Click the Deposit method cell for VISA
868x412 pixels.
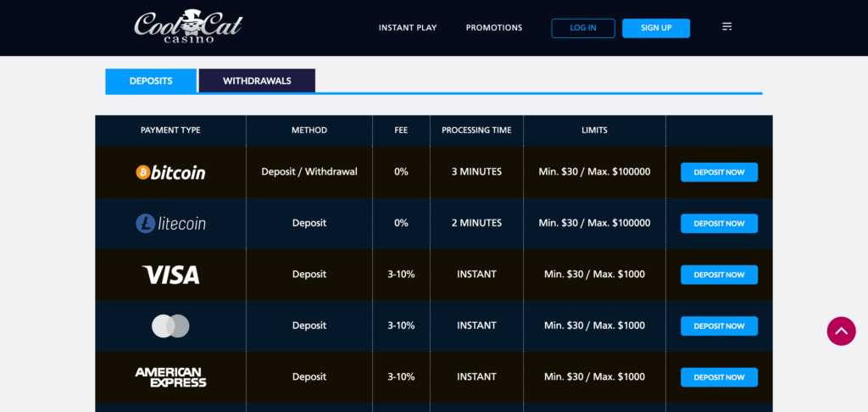click(x=309, y=274)
